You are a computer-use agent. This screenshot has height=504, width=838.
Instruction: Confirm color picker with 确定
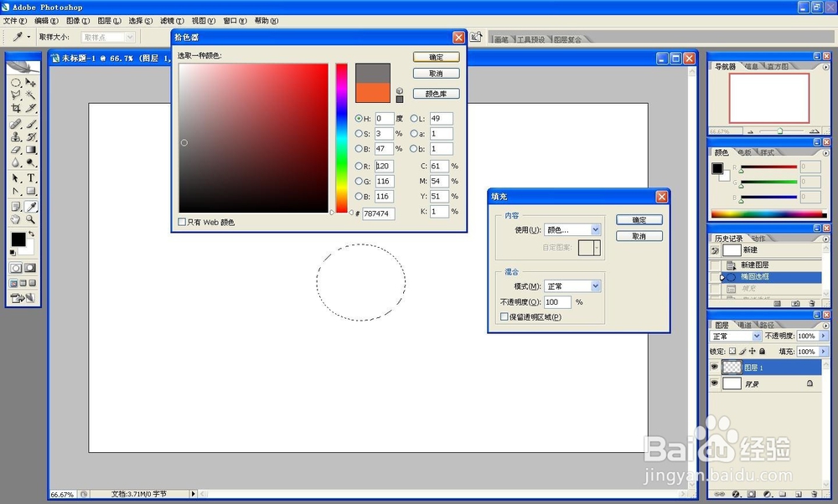point(436,57)
